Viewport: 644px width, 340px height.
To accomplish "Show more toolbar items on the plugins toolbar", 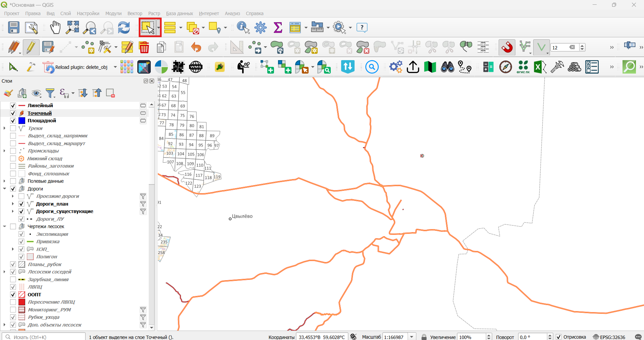I will 612,67.
